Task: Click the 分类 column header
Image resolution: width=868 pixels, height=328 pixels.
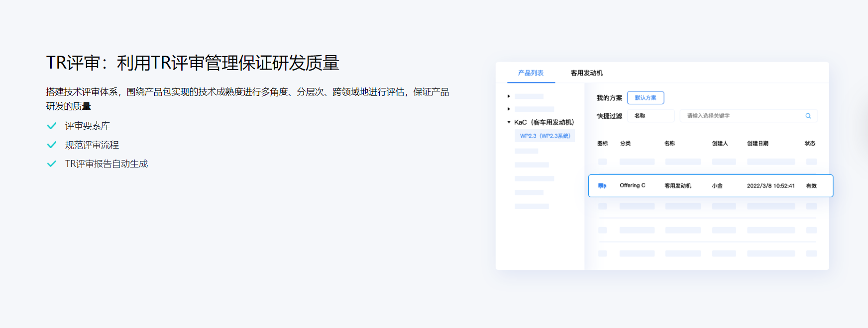Action: pos(625,144)
